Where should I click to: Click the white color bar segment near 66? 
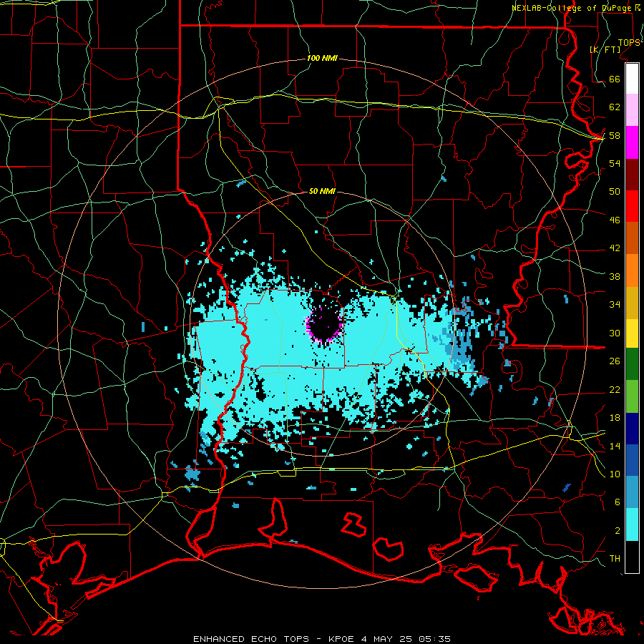632,79
